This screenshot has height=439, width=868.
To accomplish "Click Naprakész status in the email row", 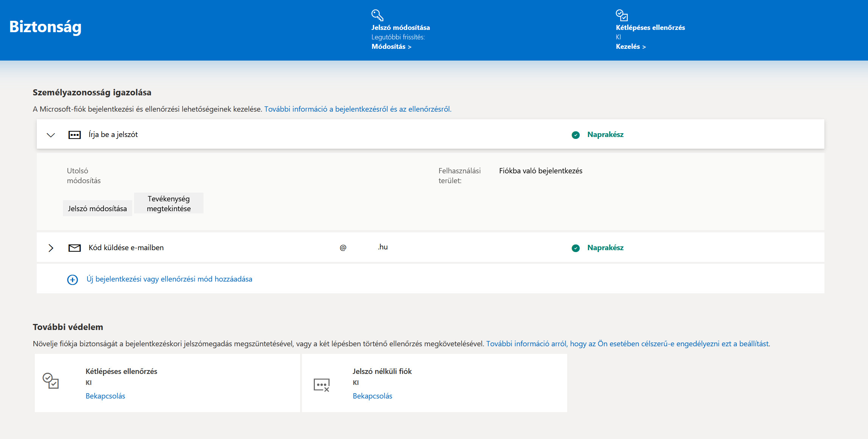I will click(605, 248).
